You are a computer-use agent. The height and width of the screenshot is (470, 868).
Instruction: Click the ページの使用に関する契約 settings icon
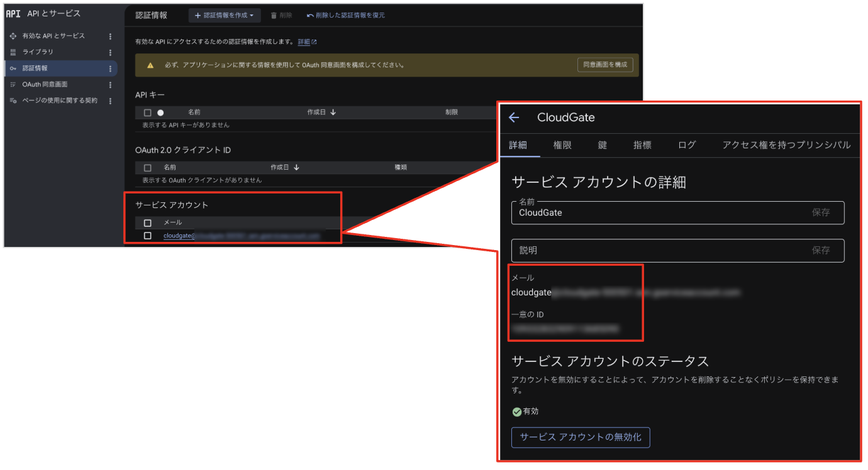(x=13, y=101)
